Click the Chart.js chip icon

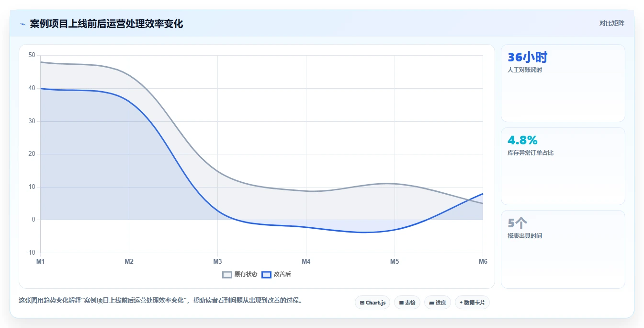coord(362,303)
